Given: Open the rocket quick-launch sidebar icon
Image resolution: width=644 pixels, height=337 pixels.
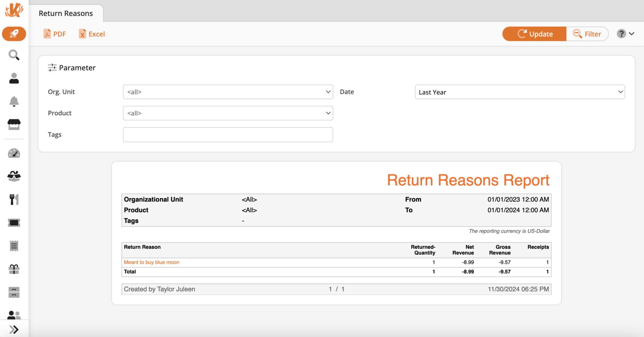Looking at the screenshot, I should click(x=14, y=34).
